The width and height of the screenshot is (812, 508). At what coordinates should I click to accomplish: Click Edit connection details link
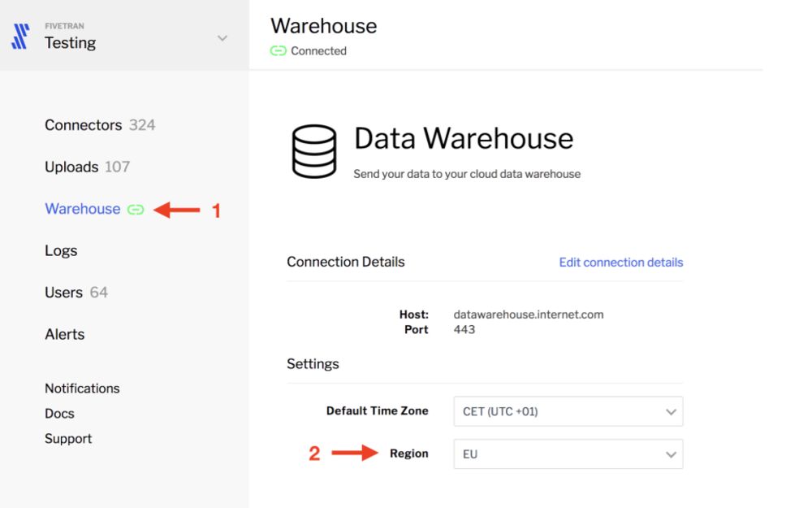[621, 263]
